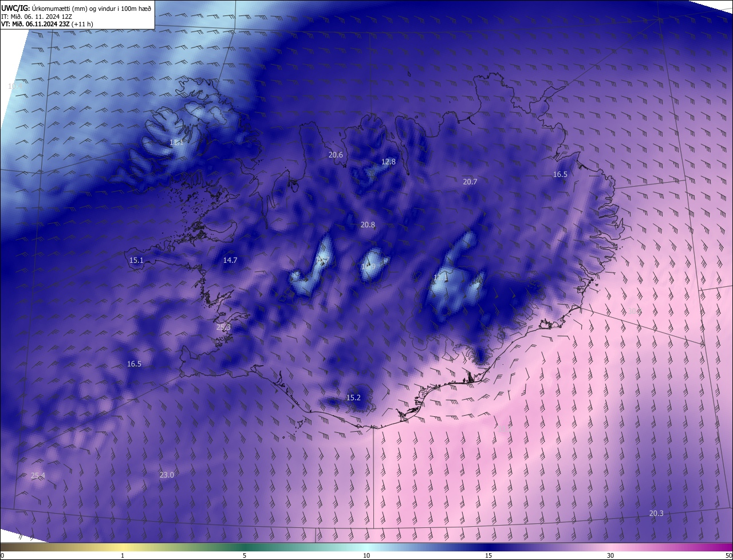The height and width of the screenshot is (560, 733).
Task: Click the 25.4 value label
Action: 38,476
